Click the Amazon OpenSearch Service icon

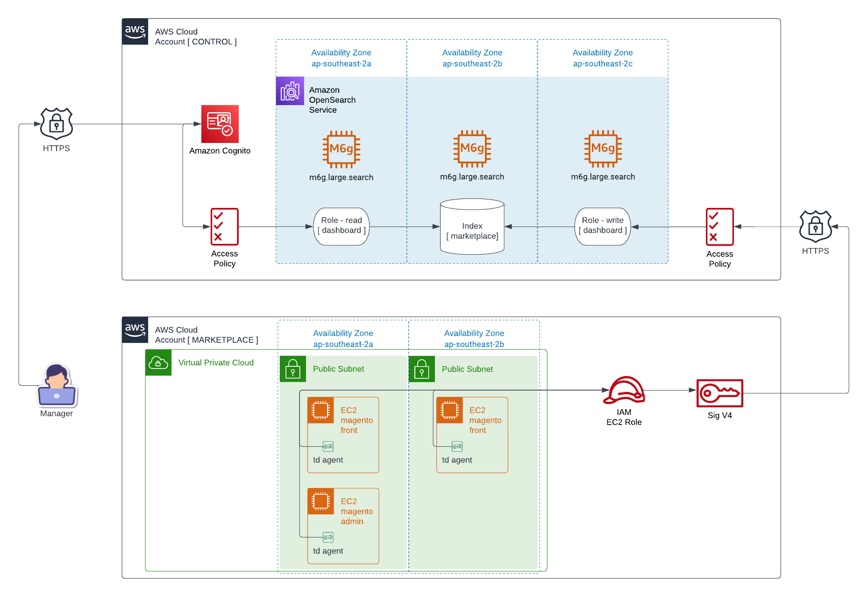point(290,91)
